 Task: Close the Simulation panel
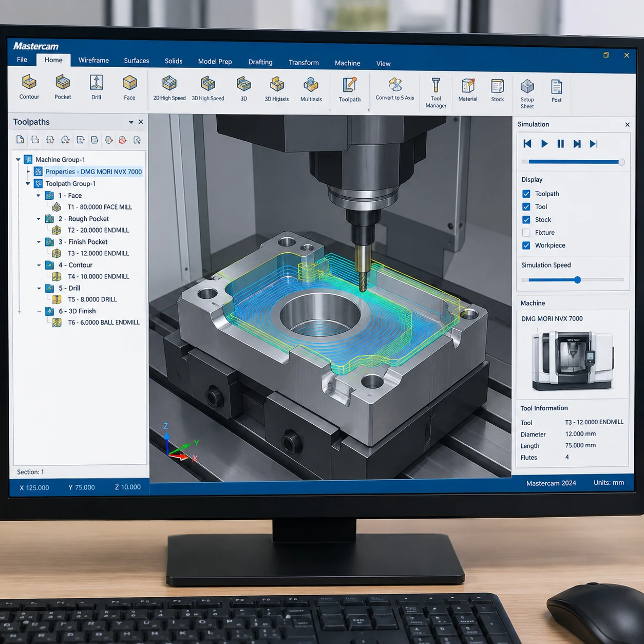(x=627, y=125)
